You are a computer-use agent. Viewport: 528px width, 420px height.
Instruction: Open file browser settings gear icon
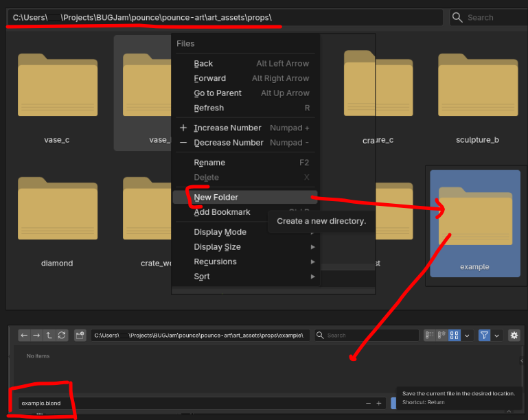click(514, 336)
